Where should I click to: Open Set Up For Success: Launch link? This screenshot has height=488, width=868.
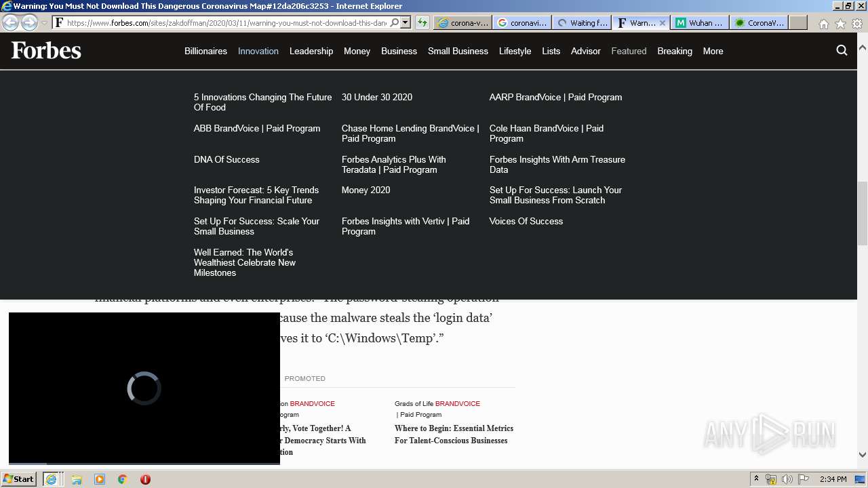point(555,195)
